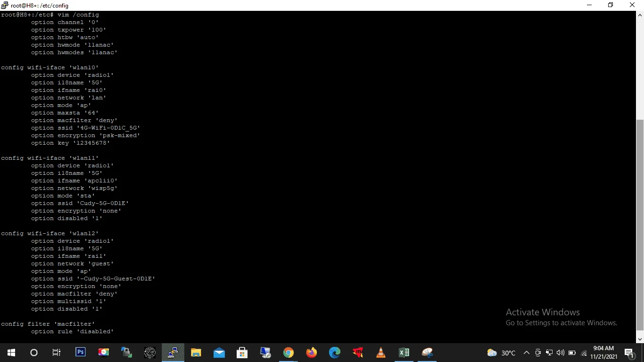
Task: Click line option ifname 'rai1'
Action: [x=69, y=256]
